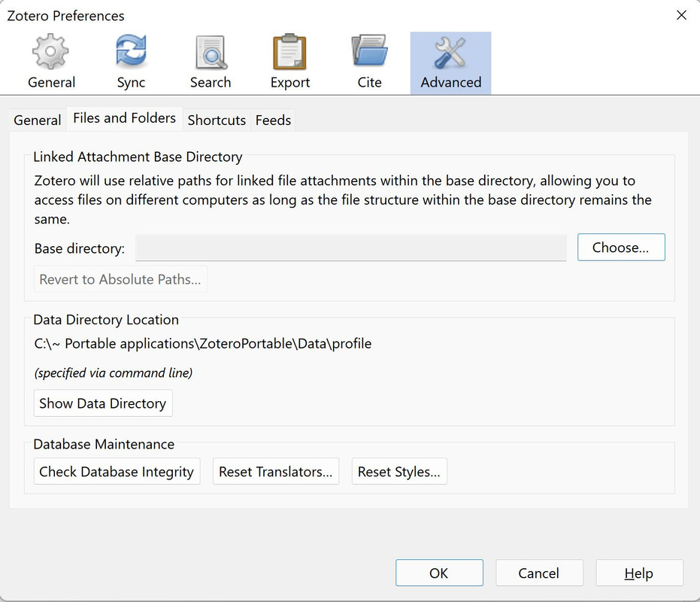Open the General preferences pane gear icon
700x602 pixels.
(x=51, y=51)
